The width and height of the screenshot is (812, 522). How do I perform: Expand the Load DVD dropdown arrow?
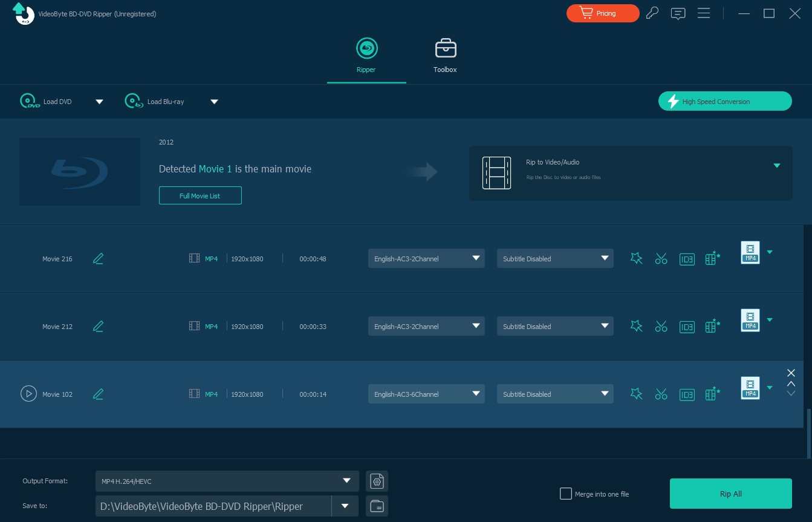pos(100,102)
